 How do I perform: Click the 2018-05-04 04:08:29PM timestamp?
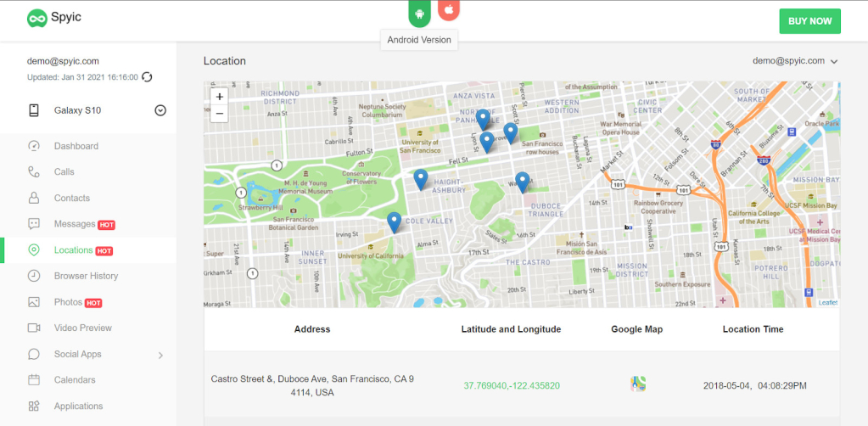(755, 385)
